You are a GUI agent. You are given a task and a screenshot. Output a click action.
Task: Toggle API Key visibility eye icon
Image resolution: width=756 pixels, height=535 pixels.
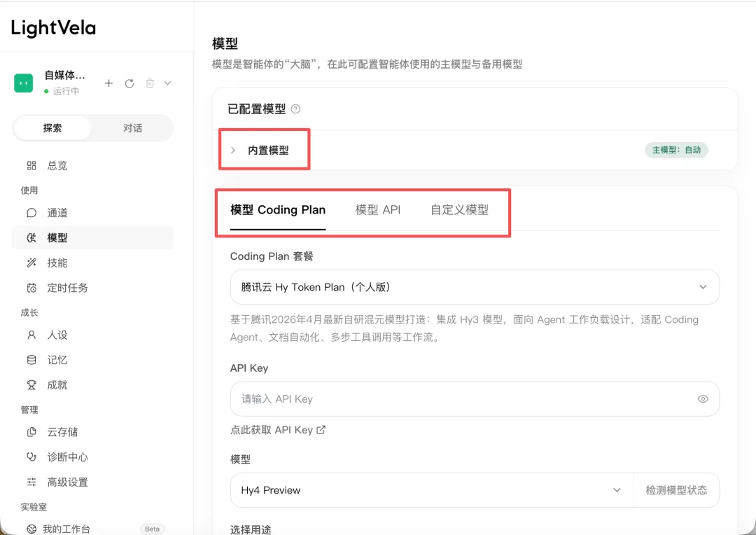point(703,399)
